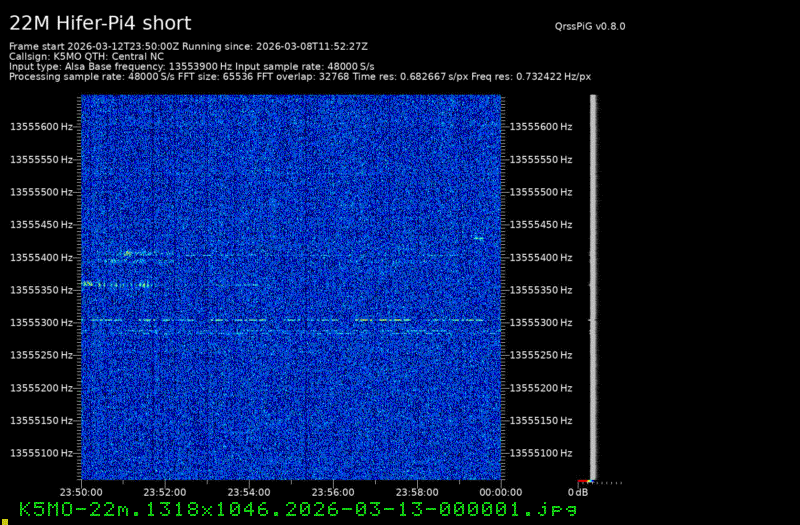Select the "Frame start 2026-03-12T23:50:00Z" text
Screen dimensions: 800x525
94,46
